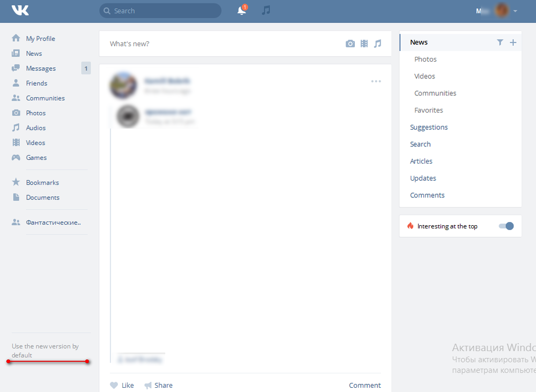Attach audio with the music note icon

tap(377, 43)
